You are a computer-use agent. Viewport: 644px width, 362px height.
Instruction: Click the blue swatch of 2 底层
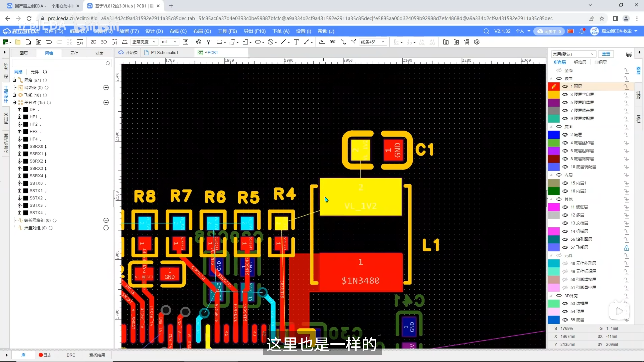[554, 135]
